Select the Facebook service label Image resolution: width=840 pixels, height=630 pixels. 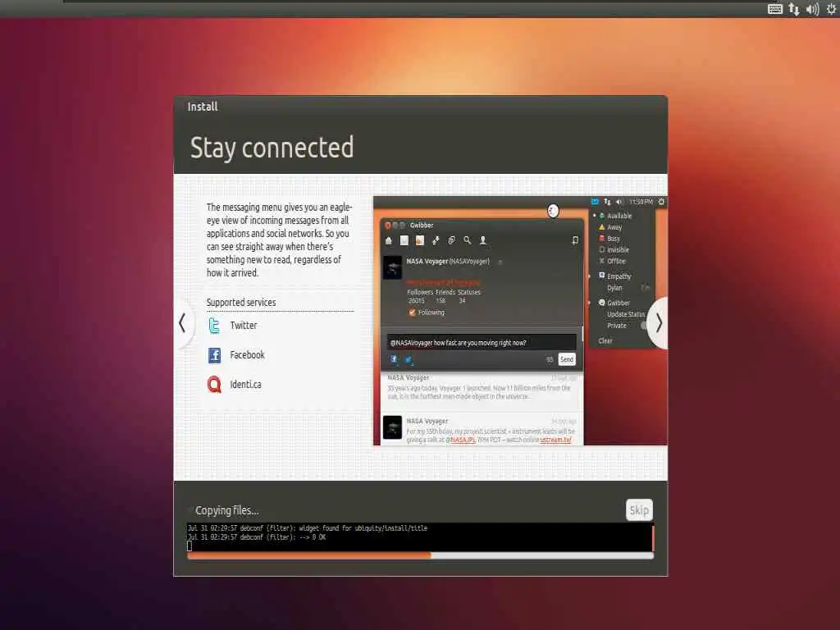tap(247, 354)
